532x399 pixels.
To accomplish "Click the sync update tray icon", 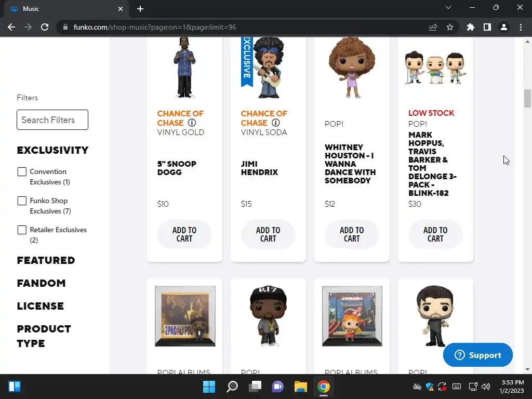I will click(x=442, y=387).
